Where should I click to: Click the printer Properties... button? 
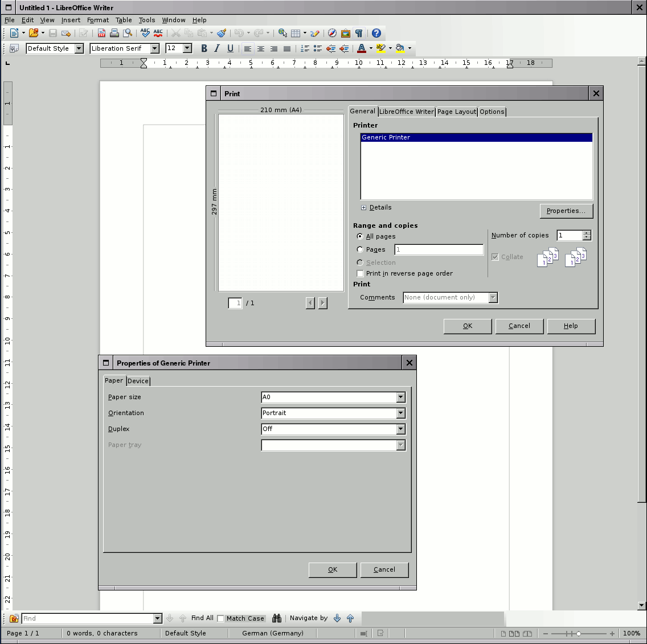[566, 211]
